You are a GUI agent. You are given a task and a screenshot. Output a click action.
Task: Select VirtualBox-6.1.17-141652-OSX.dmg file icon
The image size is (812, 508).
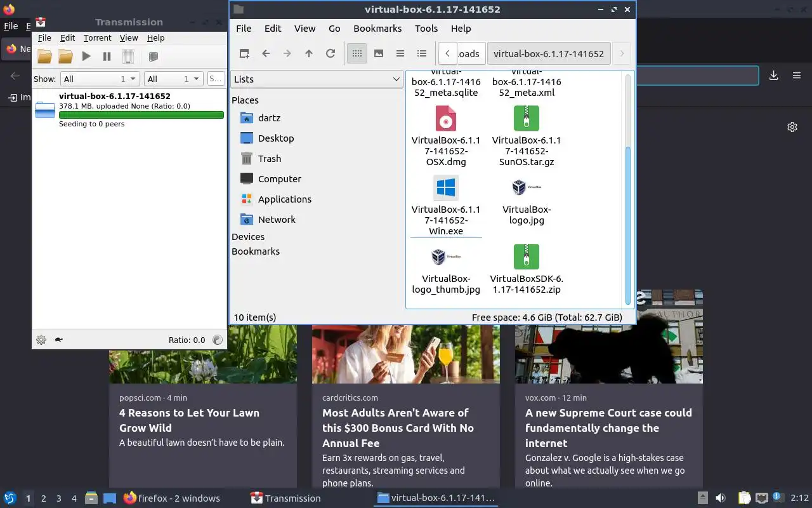446,119
